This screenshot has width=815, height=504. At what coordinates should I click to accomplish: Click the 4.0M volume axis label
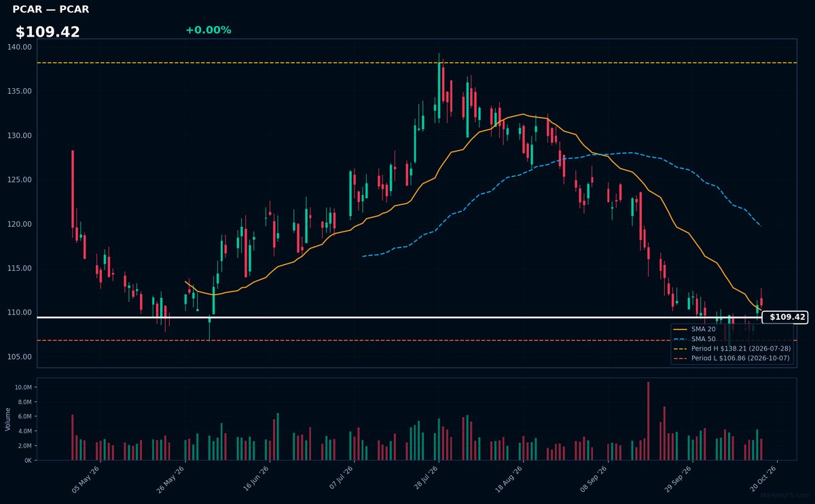pos(24,431)
